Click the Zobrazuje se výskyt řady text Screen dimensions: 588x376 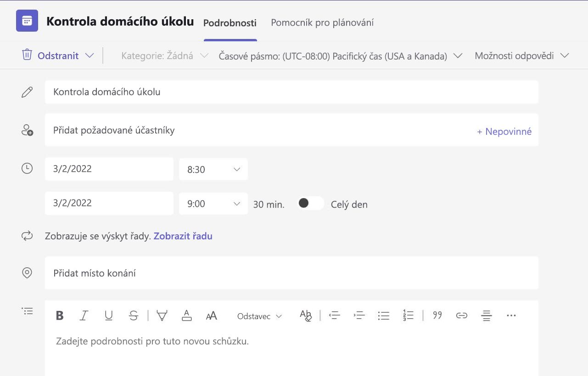[98, 236]
